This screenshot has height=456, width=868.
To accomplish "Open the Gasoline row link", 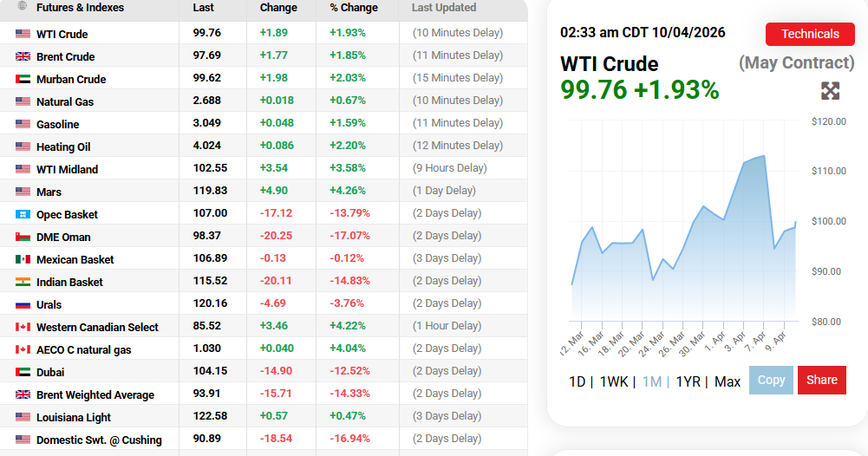I will [57, 125].
